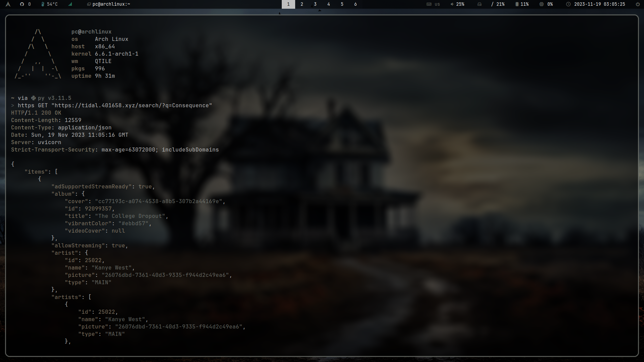
Task: Switch to workspace 4
Action: tap(328, 4)
